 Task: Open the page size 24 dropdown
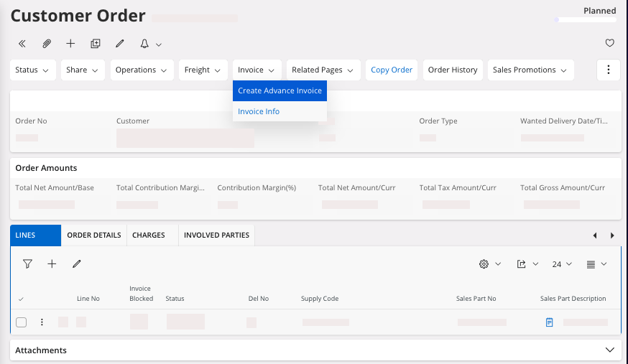coord(562,264)
